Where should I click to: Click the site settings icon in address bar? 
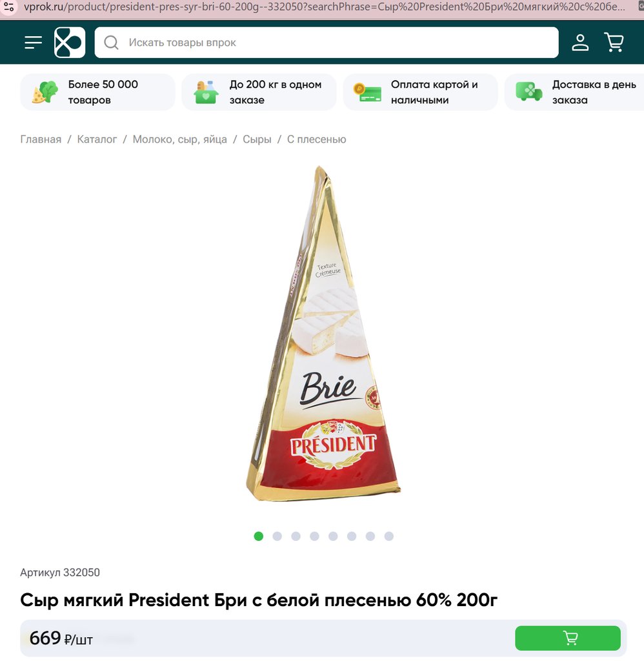pyautogui.click(x=9, y=6)
